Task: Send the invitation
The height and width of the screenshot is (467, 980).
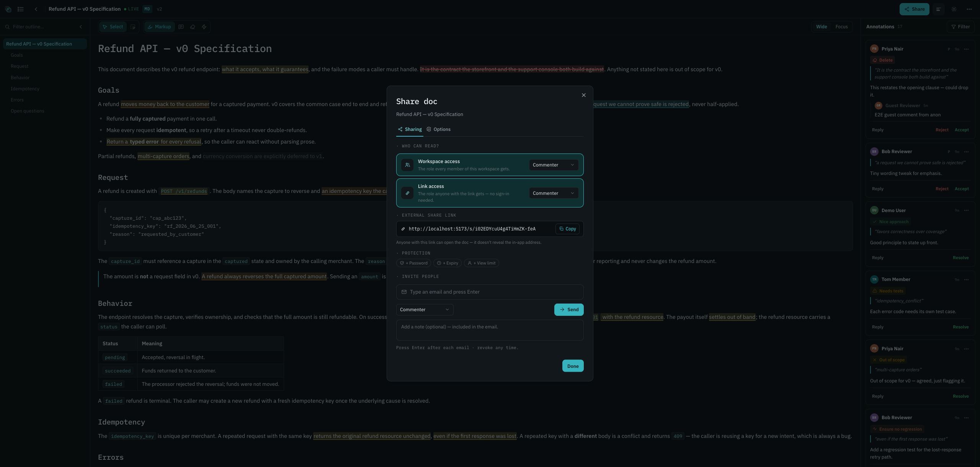Action: point(569,310)
